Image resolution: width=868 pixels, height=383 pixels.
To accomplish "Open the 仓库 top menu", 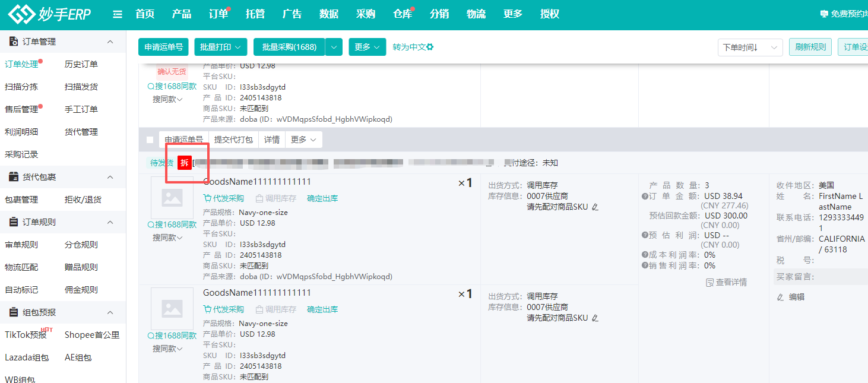I will coord(403,14).
